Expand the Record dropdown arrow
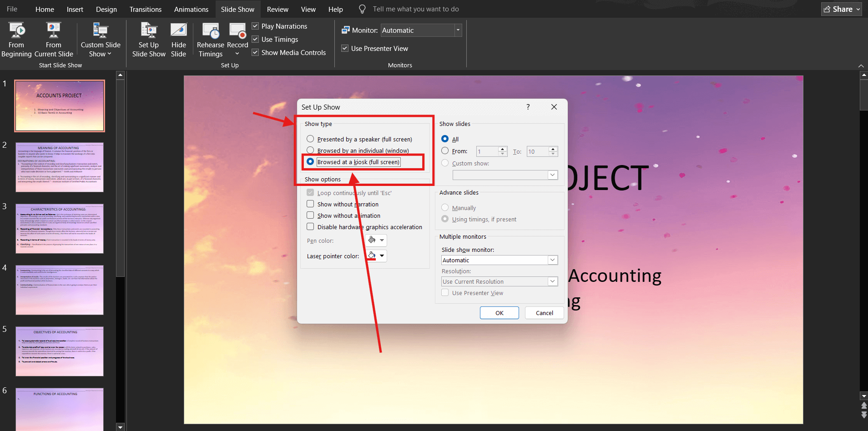This screenshot has height=431, width=868. (x=237, y=54)
